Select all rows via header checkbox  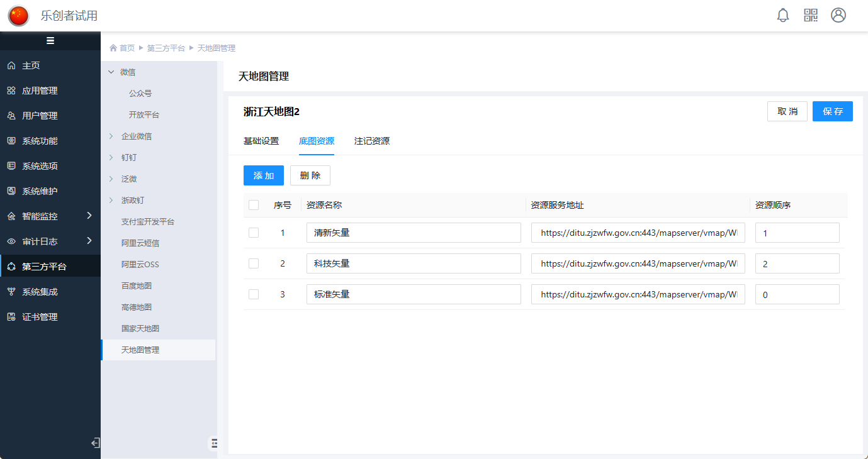[254, 205]
